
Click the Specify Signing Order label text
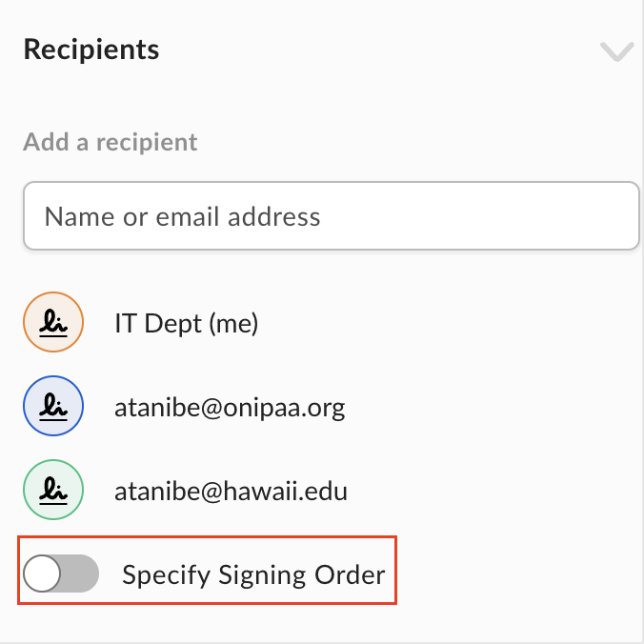point(253,574)
